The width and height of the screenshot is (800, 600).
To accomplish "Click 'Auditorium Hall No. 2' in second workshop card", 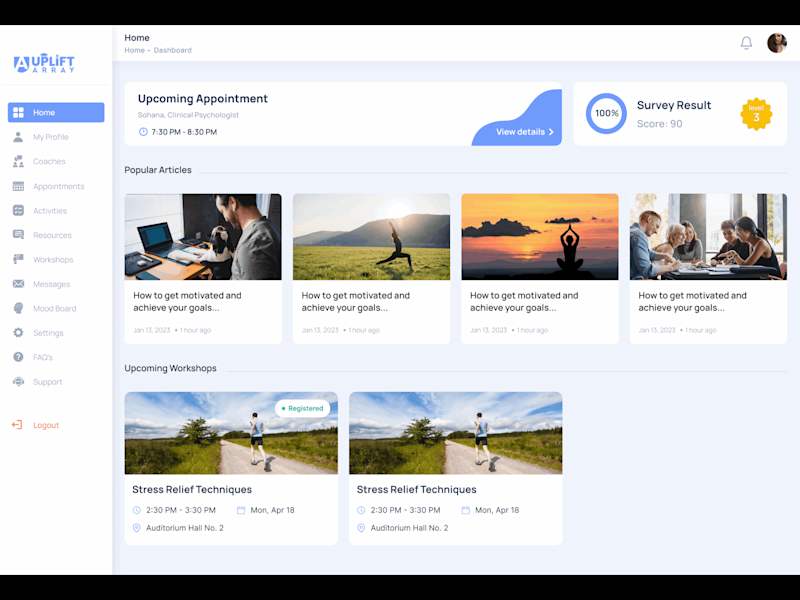I will pyautogui.click(x=409, y=528).
